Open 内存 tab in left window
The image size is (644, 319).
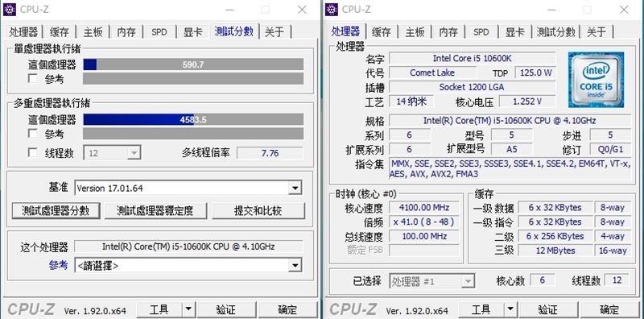tap(126, 32)
